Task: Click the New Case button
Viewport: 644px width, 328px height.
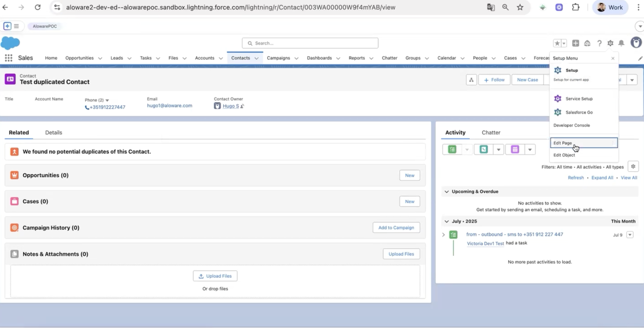Action: pos(527,80)
